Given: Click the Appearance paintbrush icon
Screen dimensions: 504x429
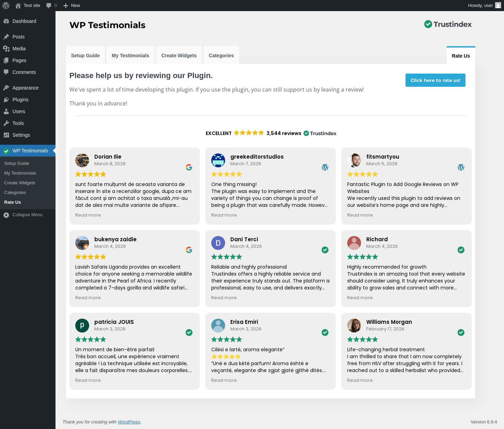Looking at the screenshot, I should click(6, 88).
